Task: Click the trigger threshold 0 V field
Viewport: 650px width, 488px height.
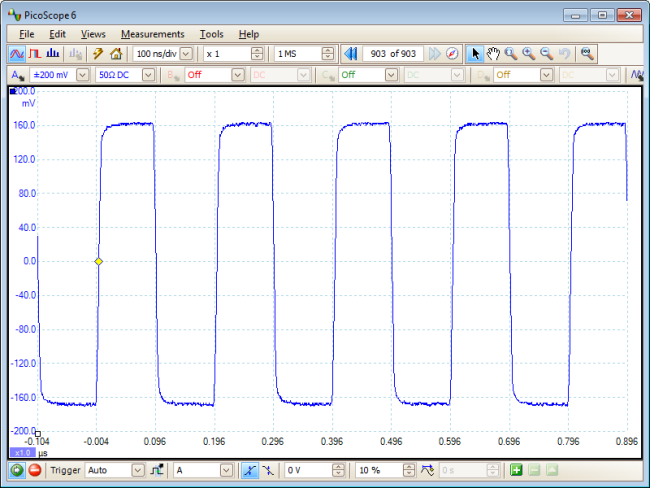Action: 307,470
